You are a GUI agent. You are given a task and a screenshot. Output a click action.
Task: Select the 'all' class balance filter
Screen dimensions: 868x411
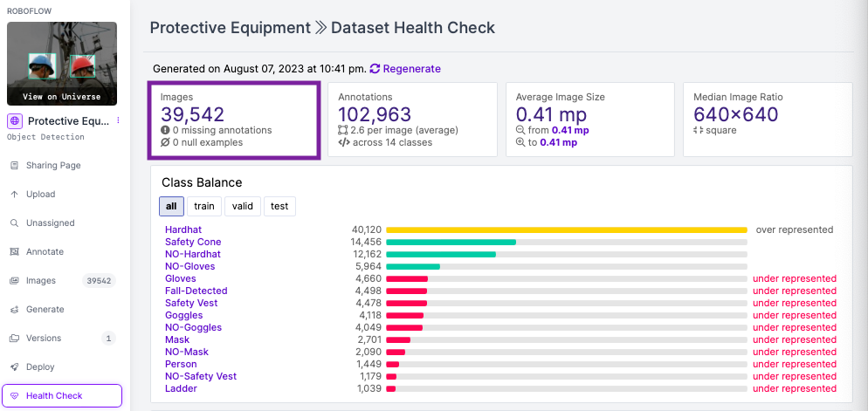172,206
